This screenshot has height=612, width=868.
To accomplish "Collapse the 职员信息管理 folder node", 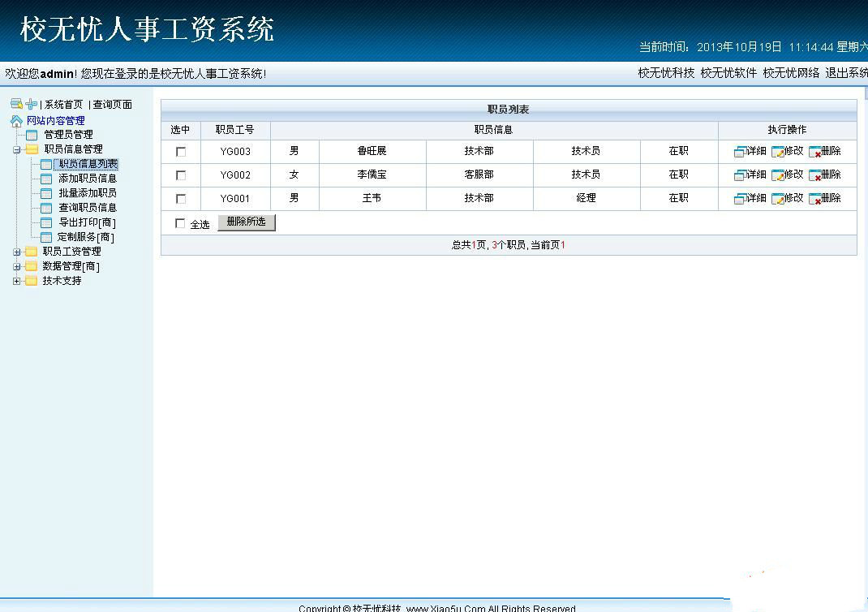I will pyautogui.click(x=16, y=149).
